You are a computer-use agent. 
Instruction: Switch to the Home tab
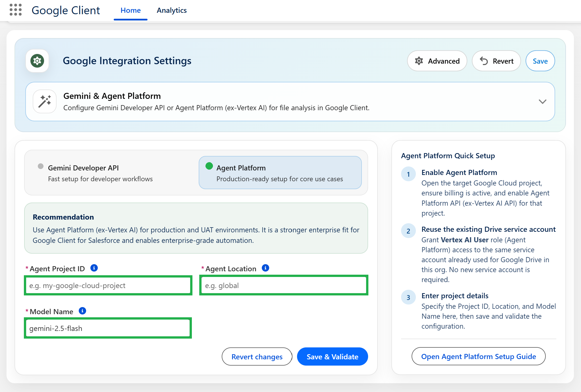tap(130, 11)
